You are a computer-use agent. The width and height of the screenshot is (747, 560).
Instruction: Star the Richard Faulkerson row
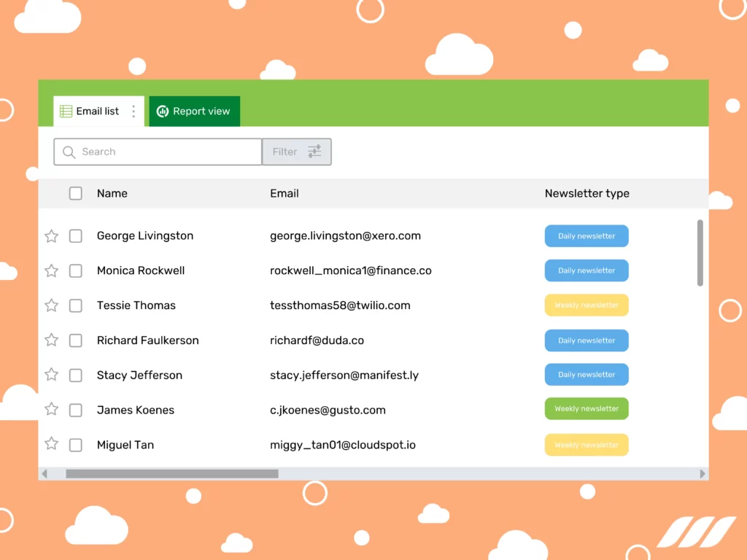[x=51, y=341]
